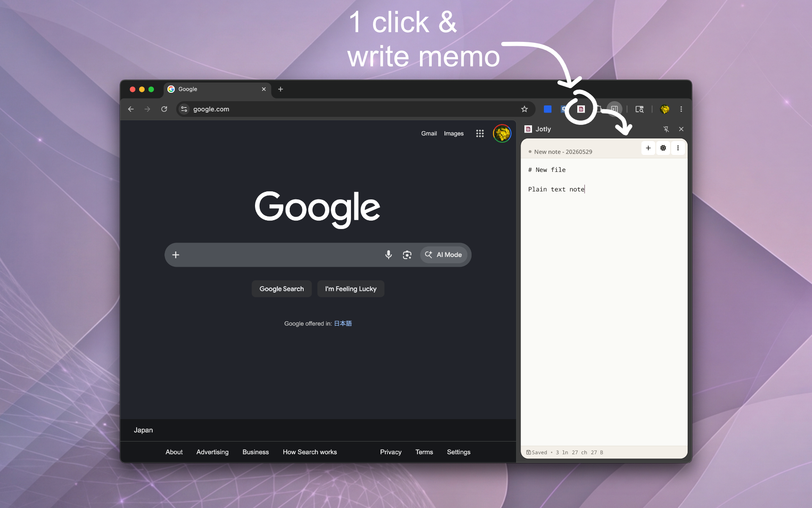
Task: Toggle the side panel toolbar button
Action: point(614,109)
